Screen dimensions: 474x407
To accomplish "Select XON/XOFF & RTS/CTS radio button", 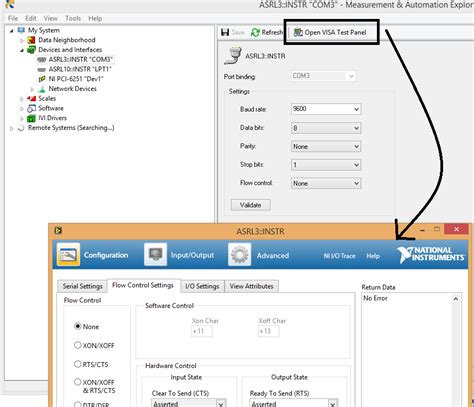I will pyautogui.click(x=78, y=382).
